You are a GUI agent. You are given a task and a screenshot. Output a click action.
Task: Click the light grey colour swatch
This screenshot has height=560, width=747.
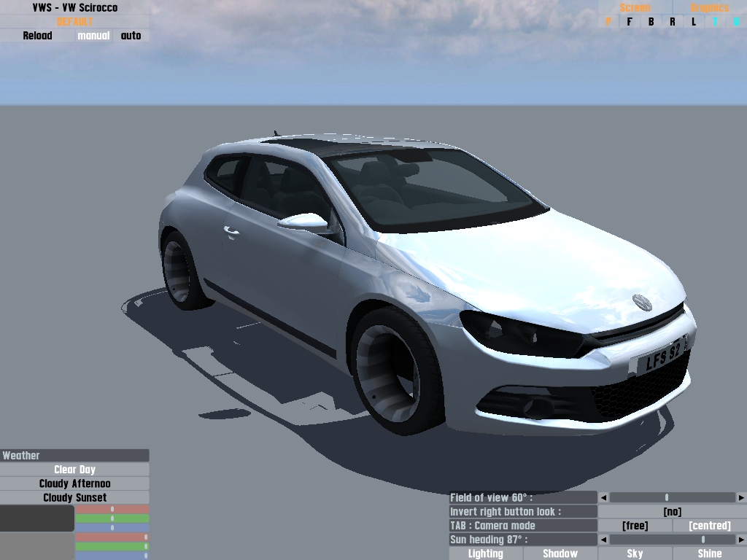[37, 546]
